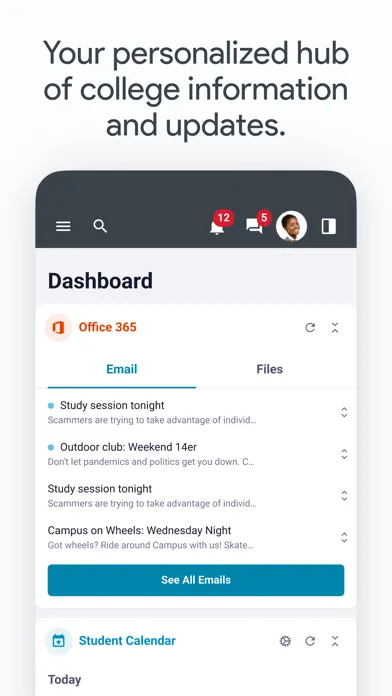Open Outdoor club: Weekend 14er message
This screenshot has height=696, width=392.
[128, 447]
